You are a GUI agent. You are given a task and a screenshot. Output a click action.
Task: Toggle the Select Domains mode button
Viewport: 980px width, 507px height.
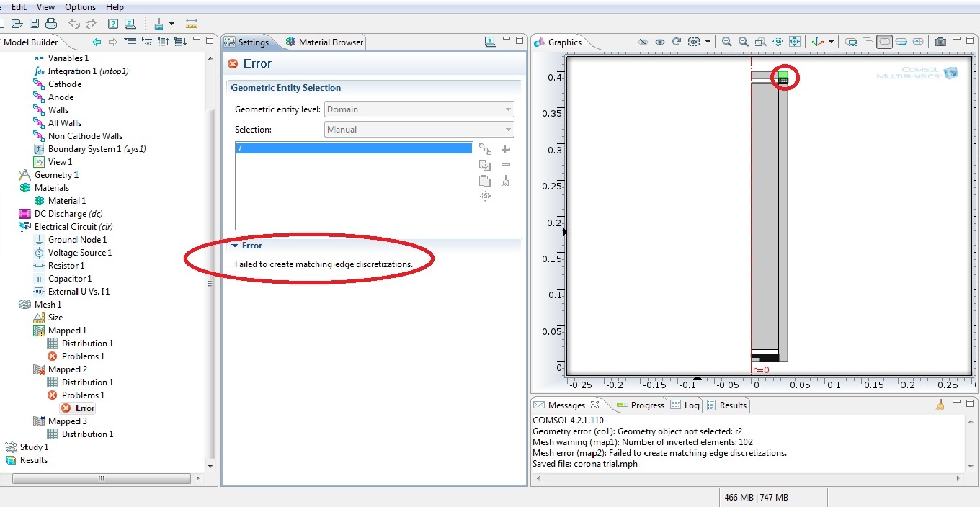885,42
